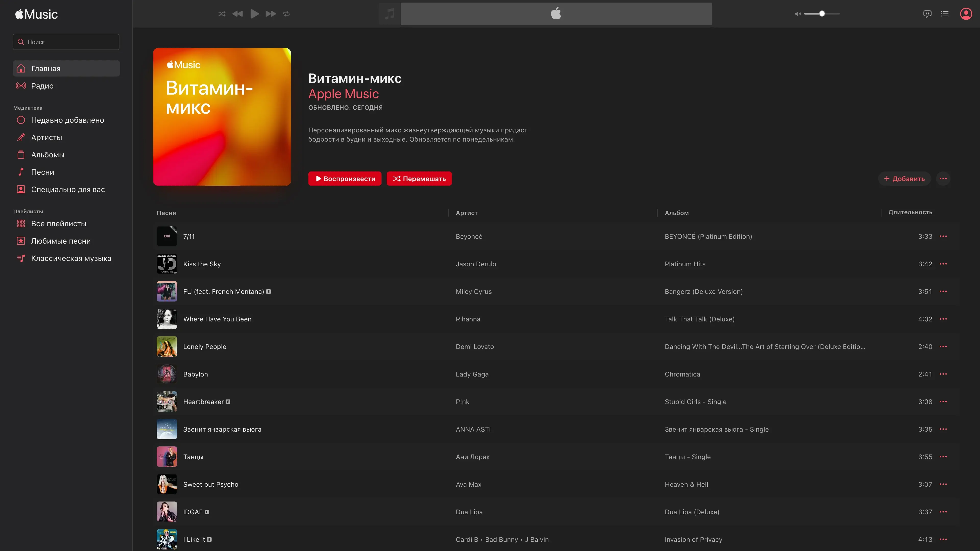Go to previous track with rewind icon

tap(237, 14)
